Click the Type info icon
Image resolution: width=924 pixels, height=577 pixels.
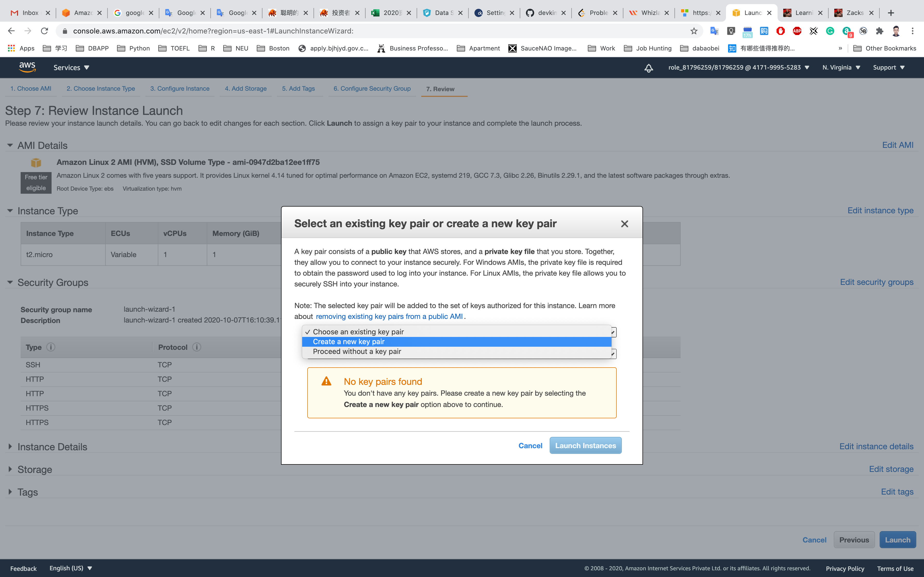(x=51, y=347)
